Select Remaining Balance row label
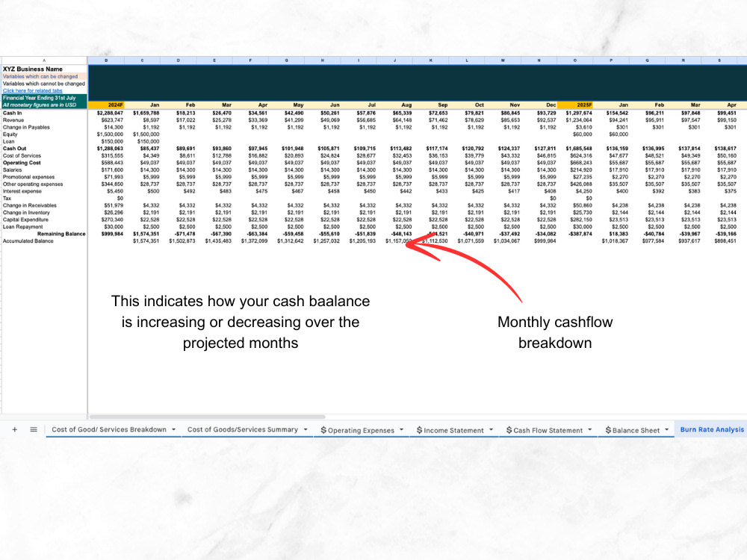 tap(61, 234)
